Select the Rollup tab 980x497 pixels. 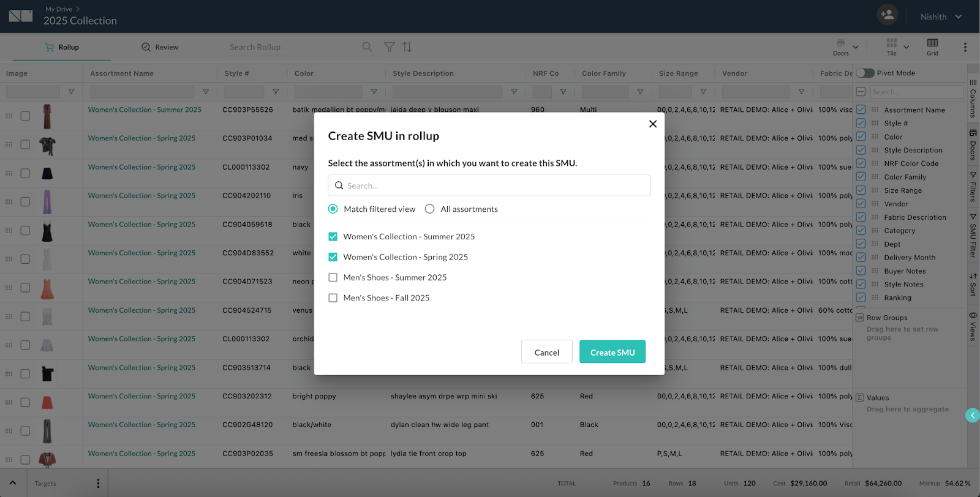pyautogui.click(x=62, y=47)
